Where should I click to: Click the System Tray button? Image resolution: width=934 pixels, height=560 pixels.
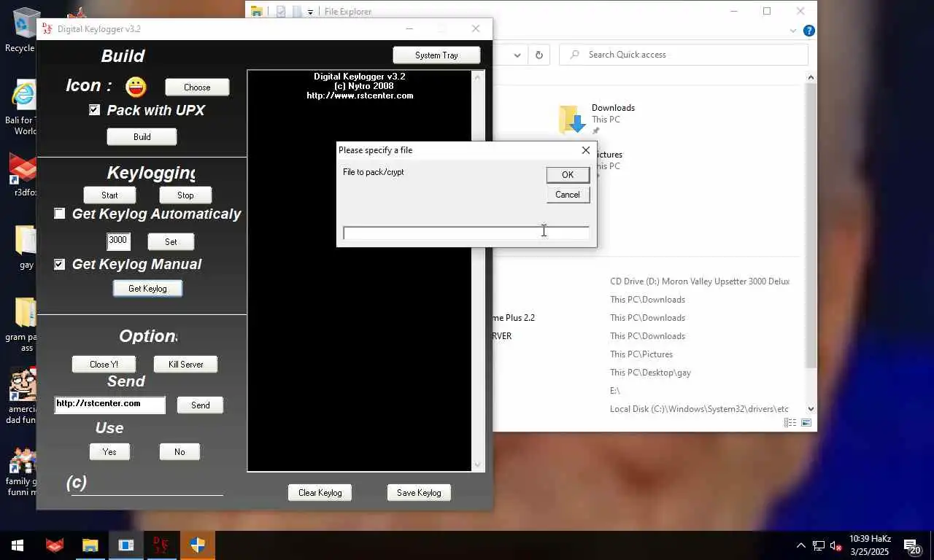pos(436,55)
